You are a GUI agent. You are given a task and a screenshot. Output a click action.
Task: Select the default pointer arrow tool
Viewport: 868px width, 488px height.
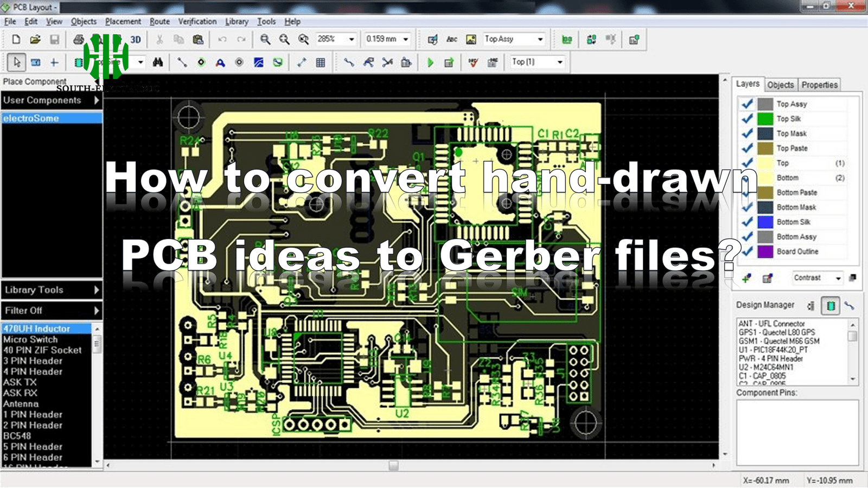pos(17,62)
